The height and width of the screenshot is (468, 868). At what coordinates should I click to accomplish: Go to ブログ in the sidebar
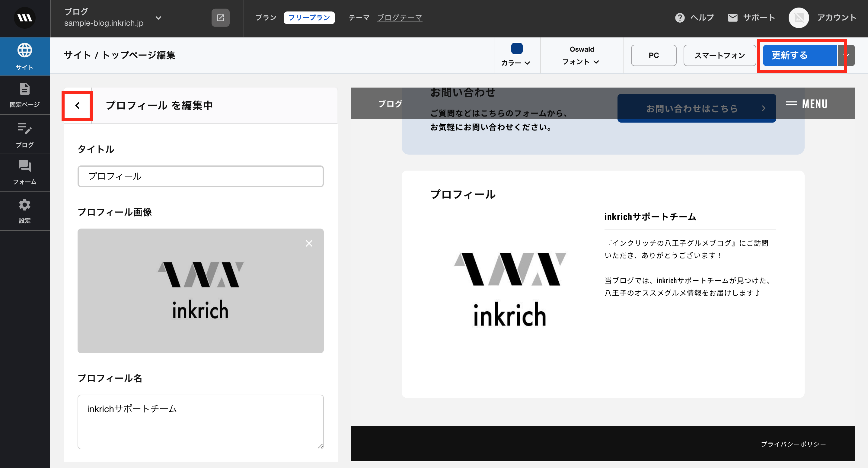[x=25, y=134]
